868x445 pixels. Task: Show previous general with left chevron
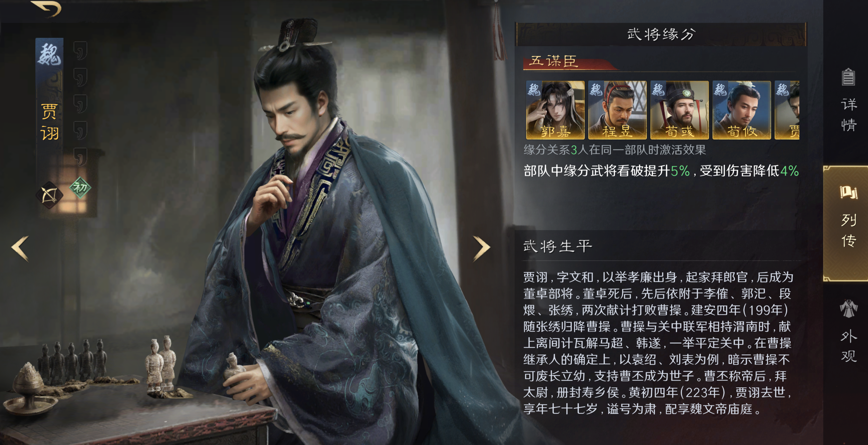tap(20, 248)
